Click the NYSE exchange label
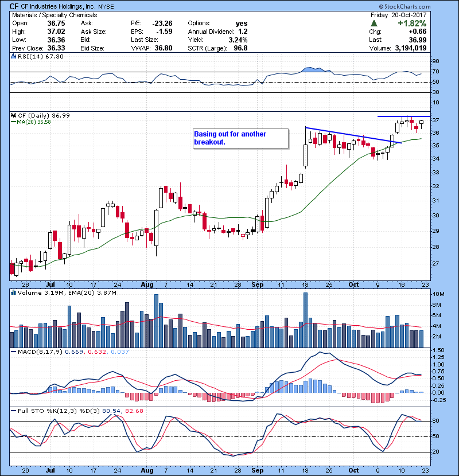The width and height of the screenshot is (459, 476). pyautogui.click(x=106, y=7)
